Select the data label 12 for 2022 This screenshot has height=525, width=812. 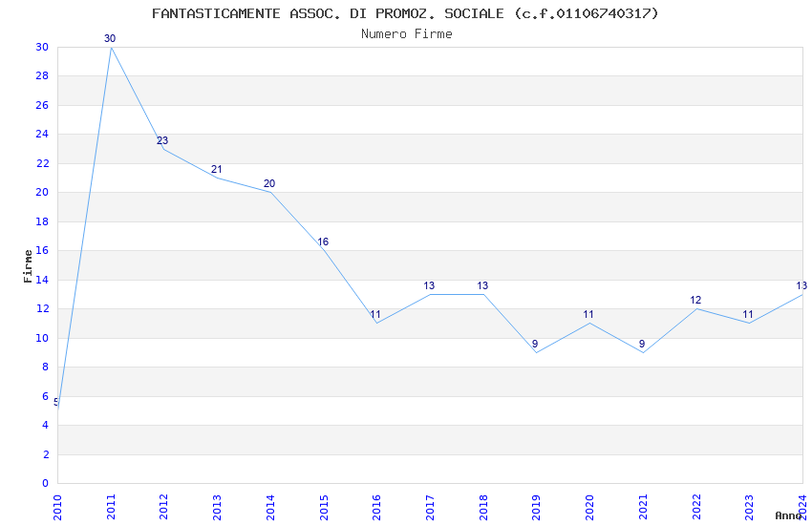(695, 300)
